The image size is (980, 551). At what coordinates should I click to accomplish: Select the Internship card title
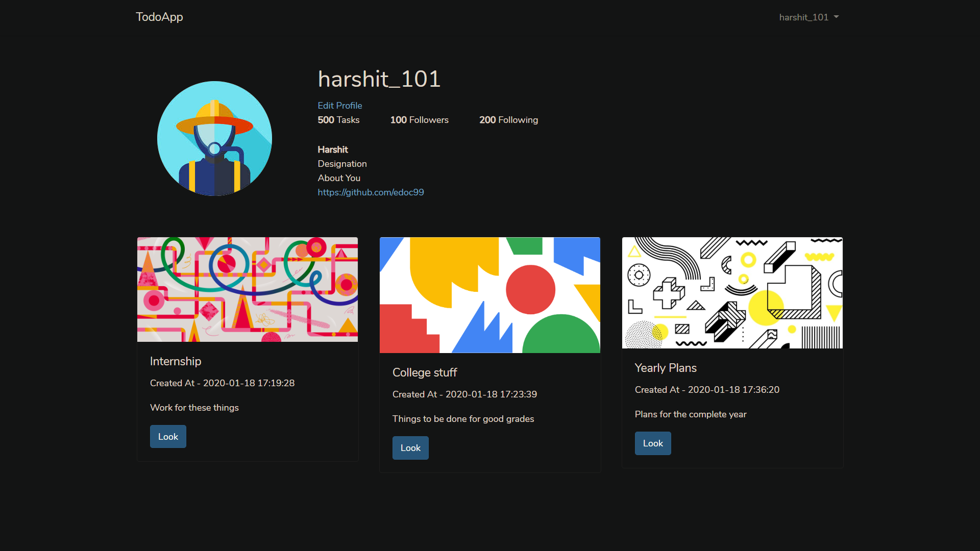[x=176, y=361]
